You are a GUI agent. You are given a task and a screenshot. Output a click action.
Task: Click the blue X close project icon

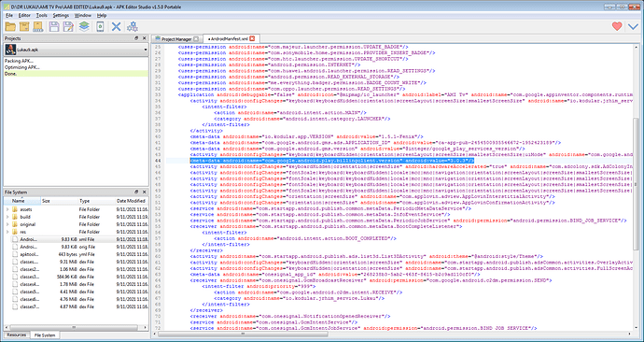pos(117,27)
